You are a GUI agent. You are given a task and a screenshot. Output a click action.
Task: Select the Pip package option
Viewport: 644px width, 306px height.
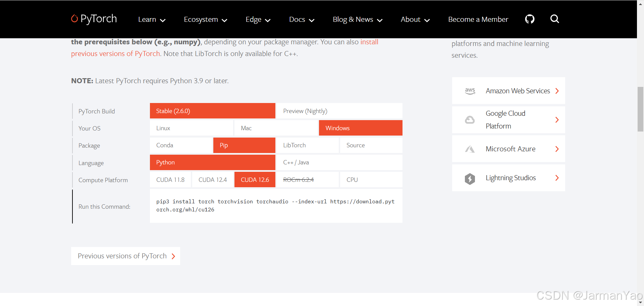coord(244,145)
